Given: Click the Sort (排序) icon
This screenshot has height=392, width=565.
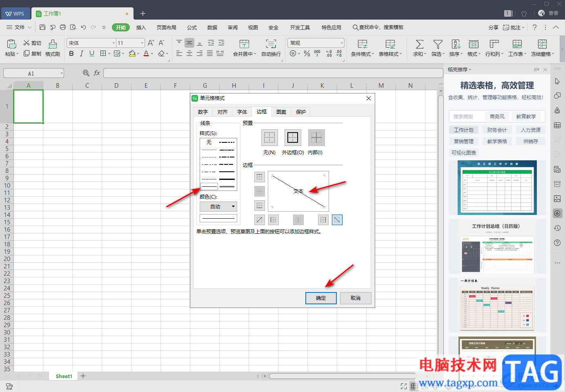Looking at the screenshot, I should [456, 44].
